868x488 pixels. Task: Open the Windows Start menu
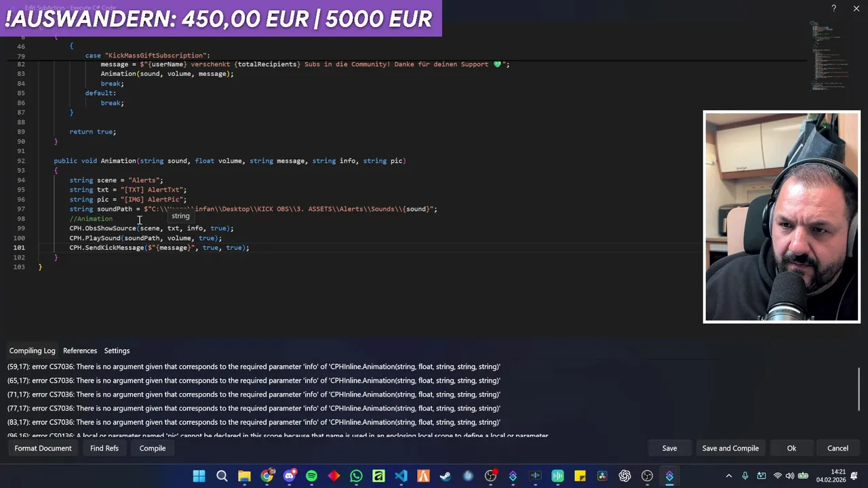click(199, 476)
